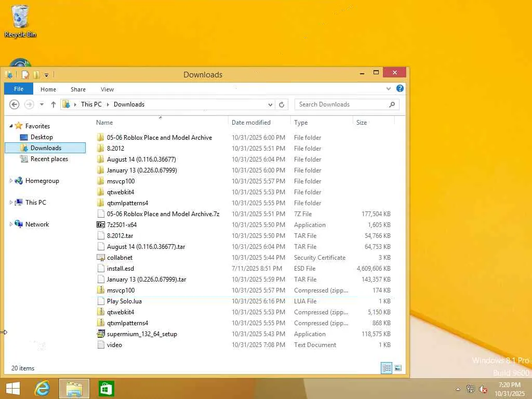Click Downloads in the address bar
This screenshot has width=532, height=399.
(x=129, y=104)
